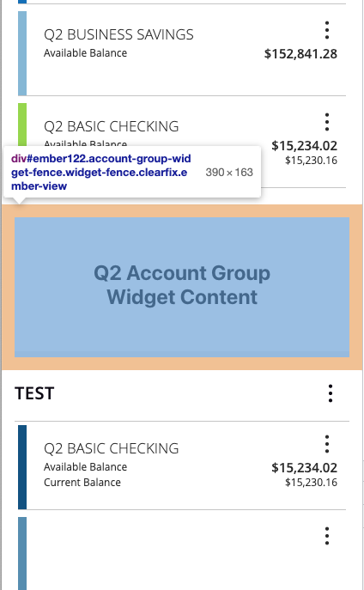
Task: Select Q2 BASIC CHECKING under TEST group
Action: point(112,448)
